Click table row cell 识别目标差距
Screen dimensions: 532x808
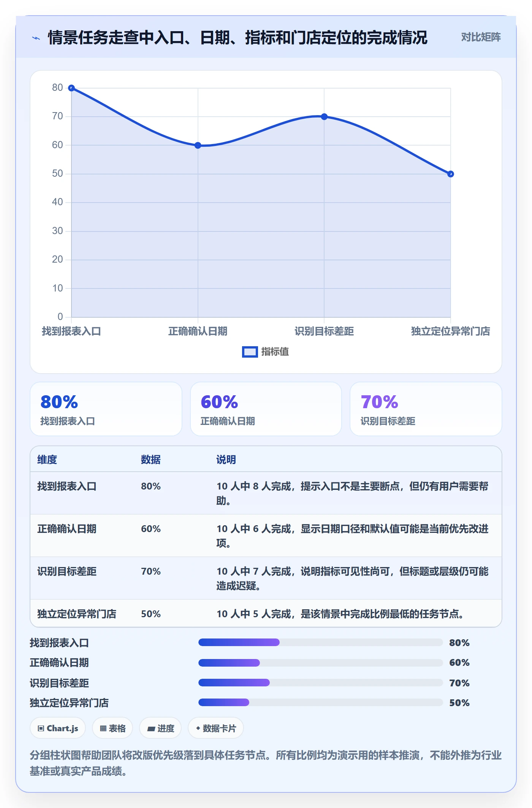(67, 571)
